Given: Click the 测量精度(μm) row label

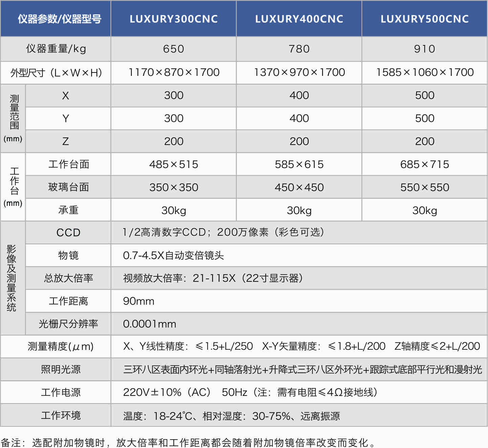Looking at the screenshot, I should click(x=61, y=347).
